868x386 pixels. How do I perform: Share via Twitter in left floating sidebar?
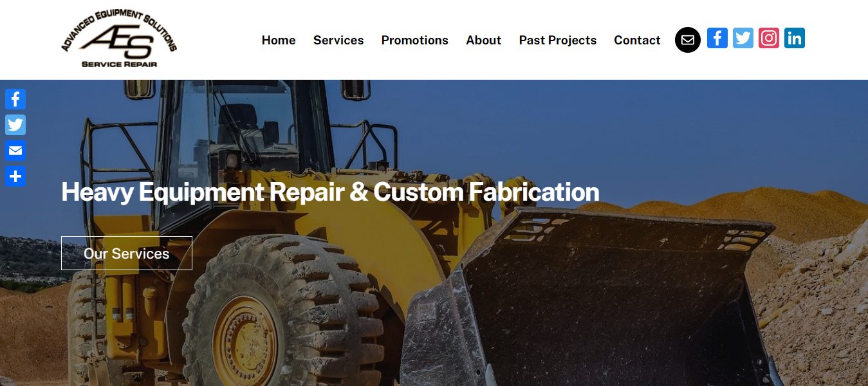click(x=15, y=125)
